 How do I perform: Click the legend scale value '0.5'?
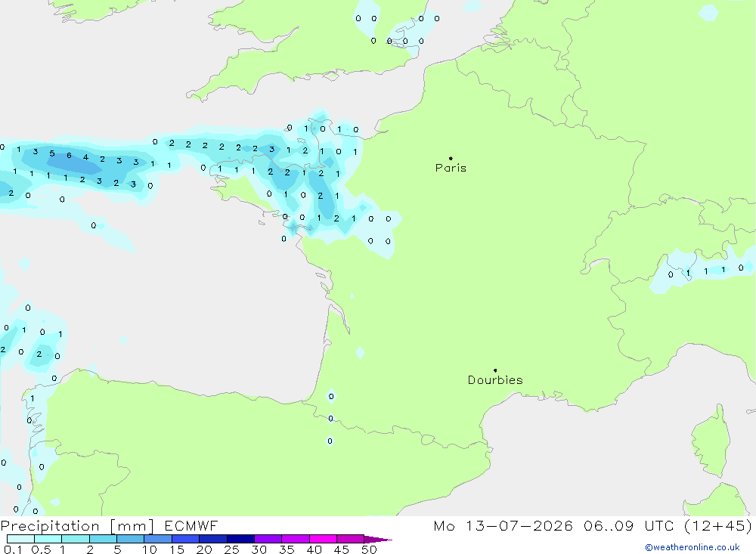tap(41, 549)
